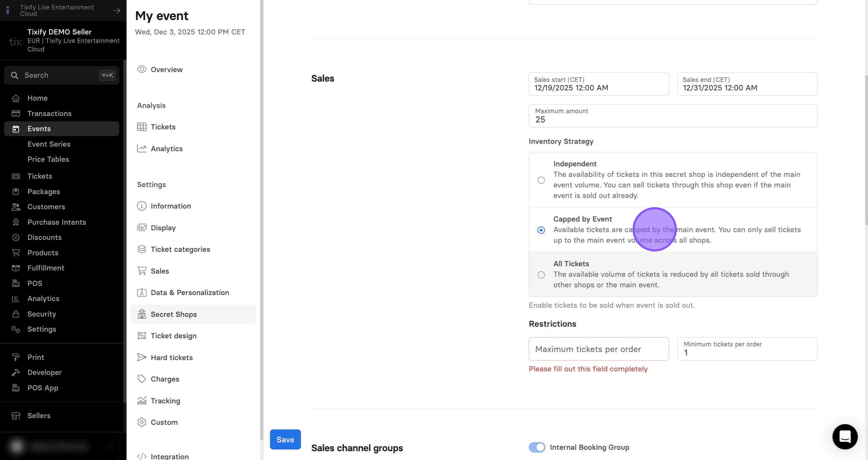Focus the Maximum tickets per order field
This screenshot has height=460, width=868.
coord(598,349)
